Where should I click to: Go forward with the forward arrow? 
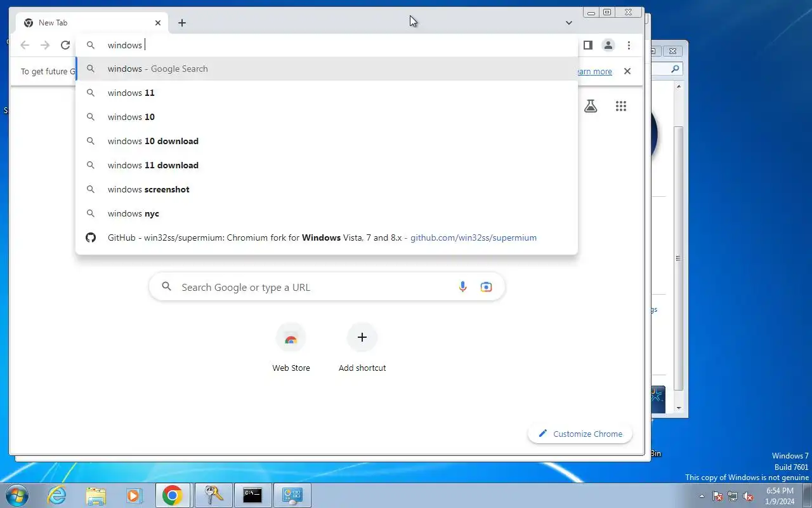pyautogui.click(x=45, y=45)
